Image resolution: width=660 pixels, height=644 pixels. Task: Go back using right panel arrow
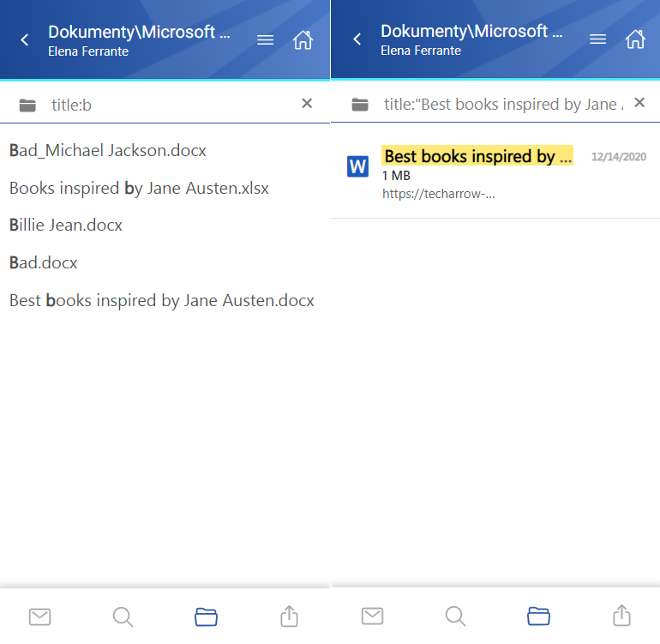click(x=357, y=39)
